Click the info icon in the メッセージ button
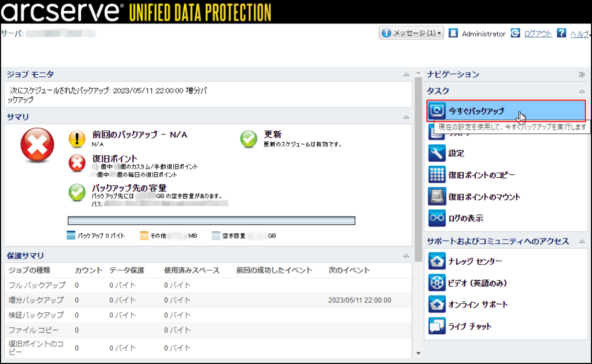Image resolution: width=592 pixels, height=364 pixels. coord(386,33)
